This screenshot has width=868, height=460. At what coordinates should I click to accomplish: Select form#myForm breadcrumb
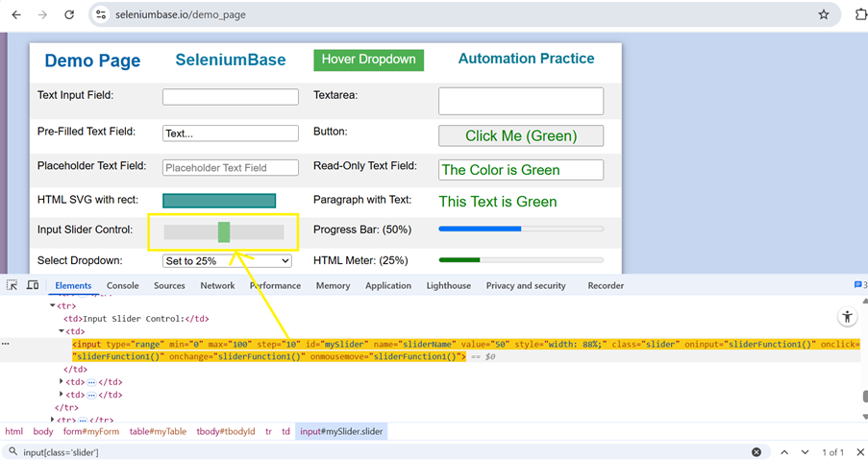(x=90, y=432)
